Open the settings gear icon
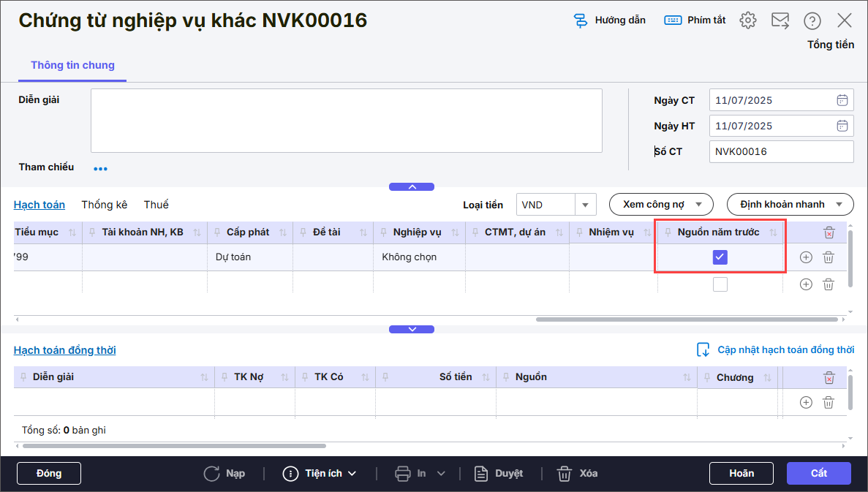This screenshot has width=868, height=492. point(748,20)
